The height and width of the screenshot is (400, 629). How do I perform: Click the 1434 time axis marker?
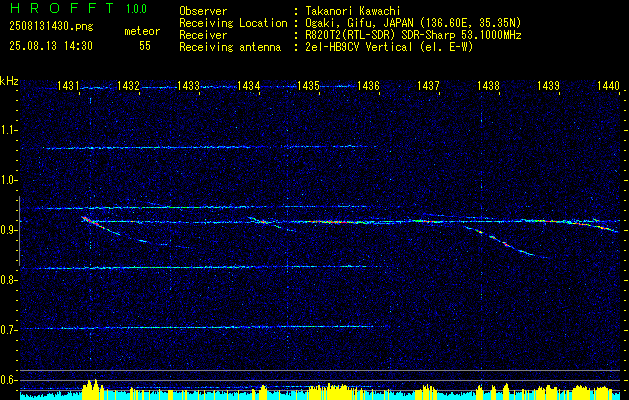248,86
